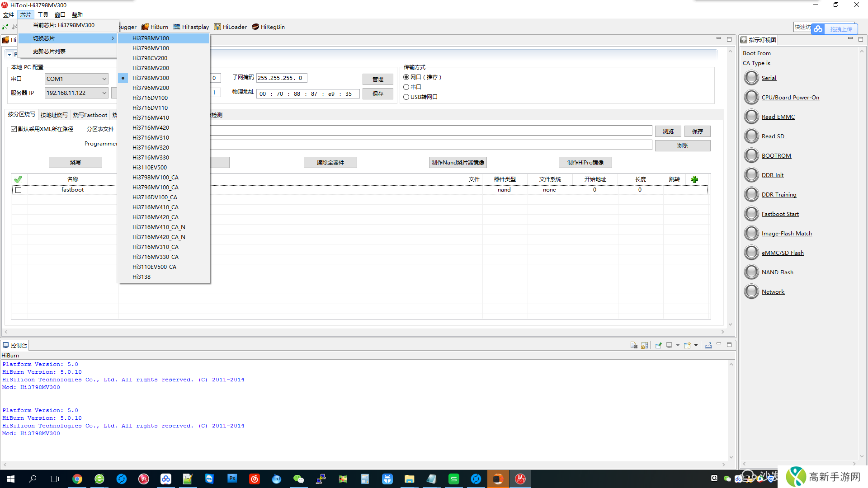Toggle the default XML path checkbox
Screen dimensions: 868x488
pos(14,129)
